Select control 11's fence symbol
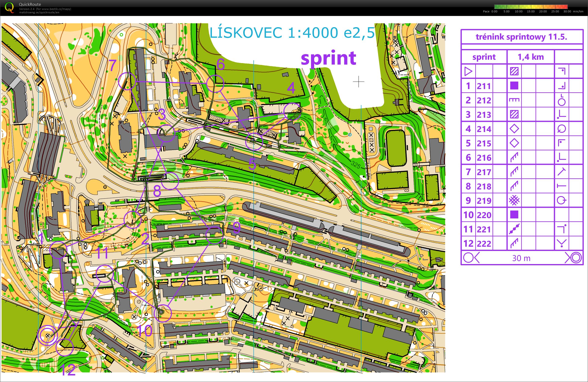The image size is (588, 382). point(515,229)
